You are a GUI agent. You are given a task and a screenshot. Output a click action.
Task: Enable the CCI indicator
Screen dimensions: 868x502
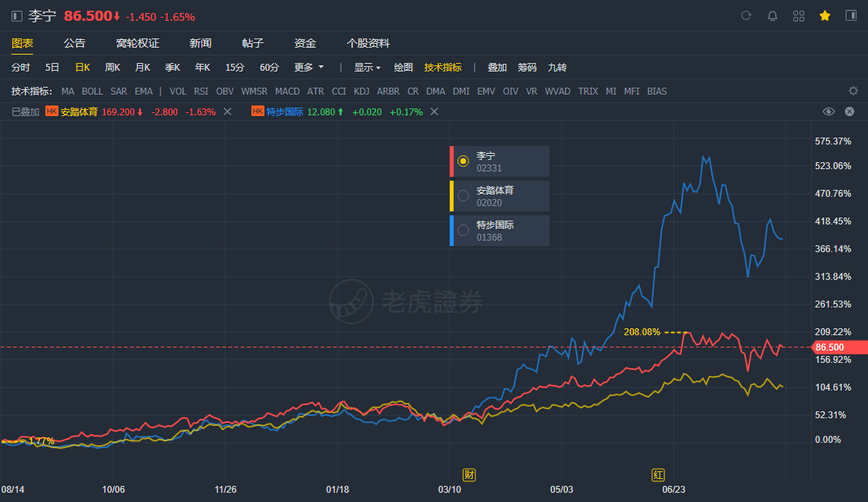tap(339, 91)
